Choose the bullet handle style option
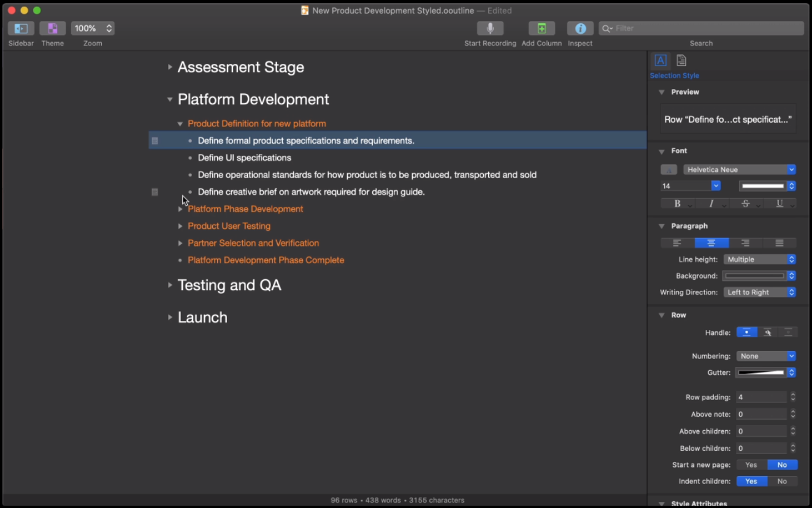This screenshot has width=812, height=508. (746, 333)
